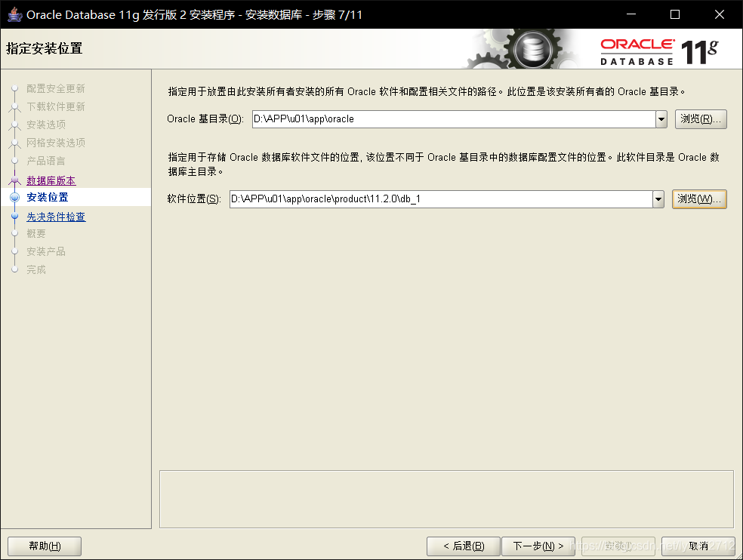The image size is (743, 560).
Task: Click the 完成 step label
Action: tap(36, 269)
